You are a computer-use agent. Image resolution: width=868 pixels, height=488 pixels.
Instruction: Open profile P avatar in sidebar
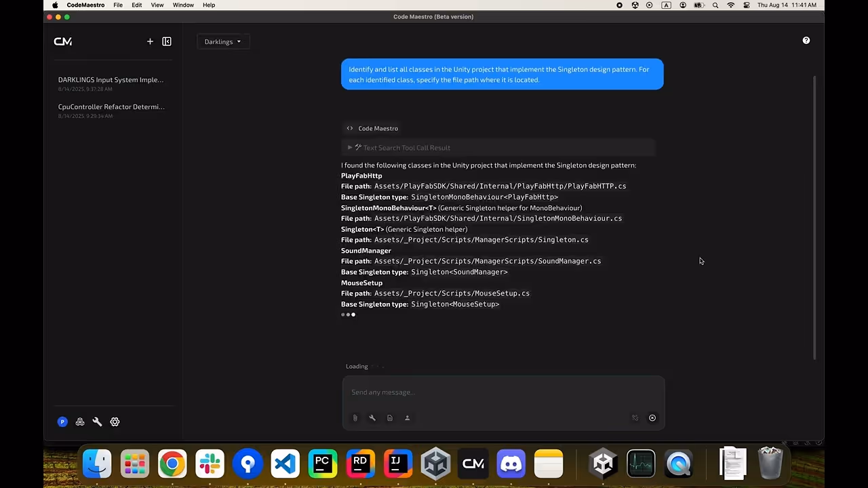click(x=62, y=422)
